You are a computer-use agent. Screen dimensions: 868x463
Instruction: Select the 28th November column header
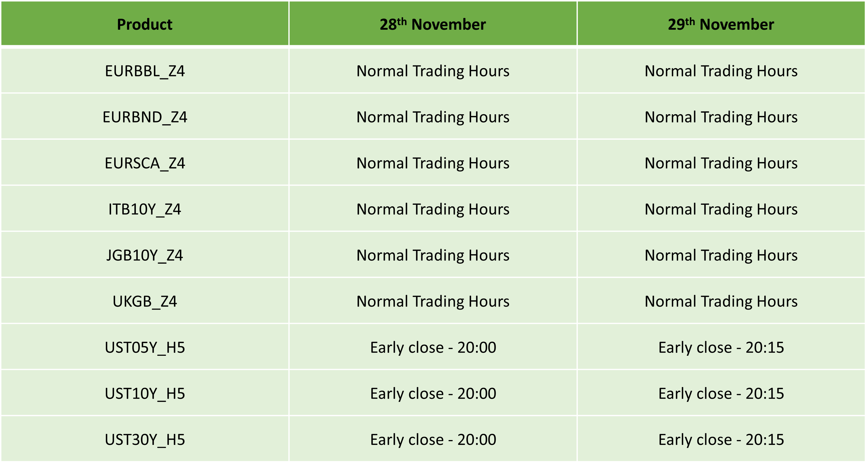click(x=433, y=24)
